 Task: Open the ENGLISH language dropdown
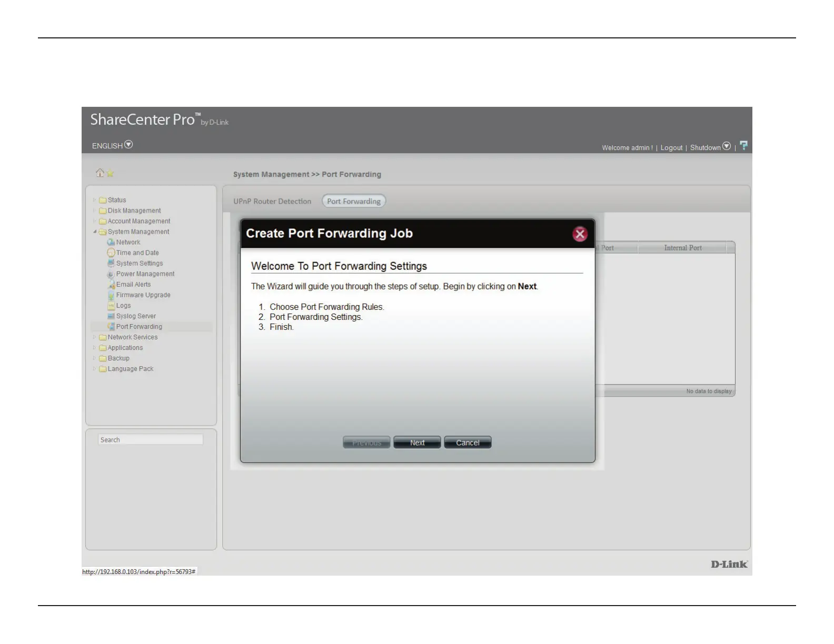[128, 145]
